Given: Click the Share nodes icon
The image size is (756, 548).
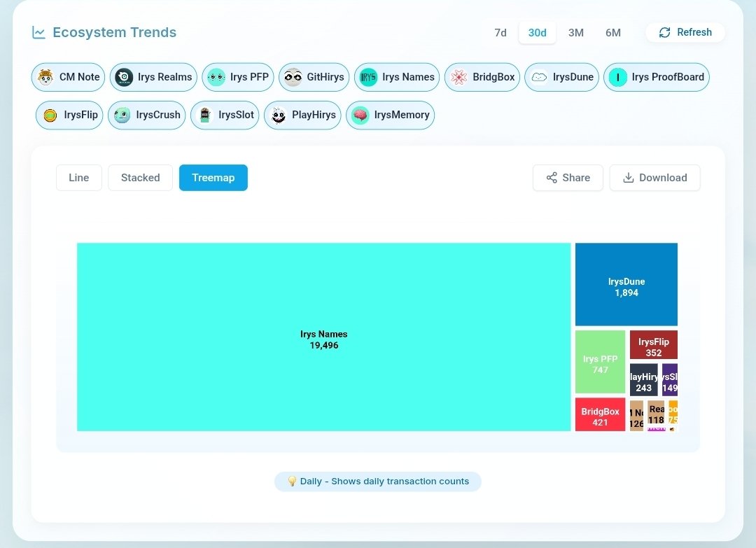Looking at the screenshot, I should (x=552, y=178).
